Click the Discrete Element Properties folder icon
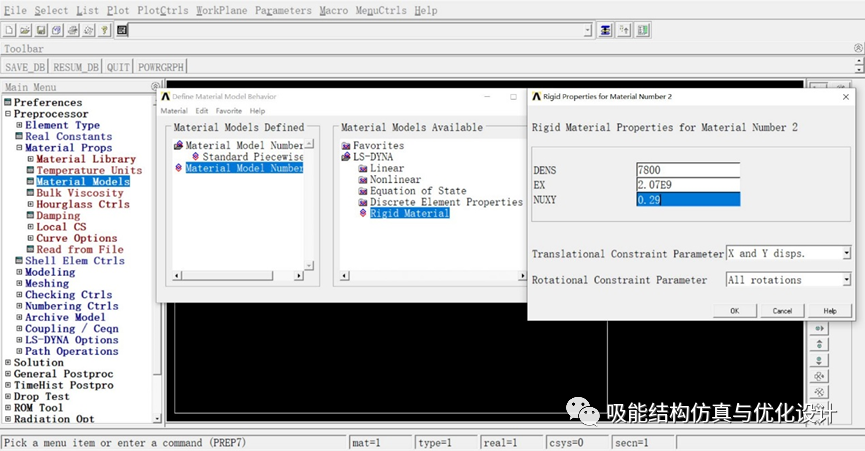The height and width of the screenshot is (451, 865). [363, 202]
